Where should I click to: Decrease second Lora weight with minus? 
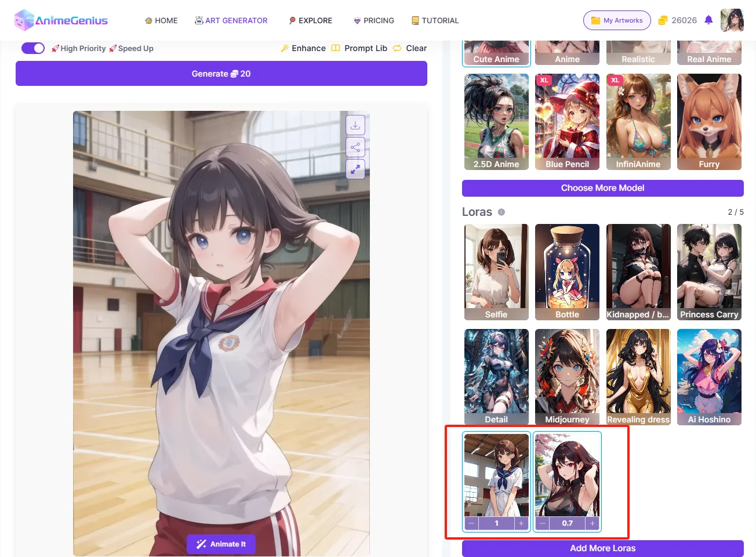point(542,523)
